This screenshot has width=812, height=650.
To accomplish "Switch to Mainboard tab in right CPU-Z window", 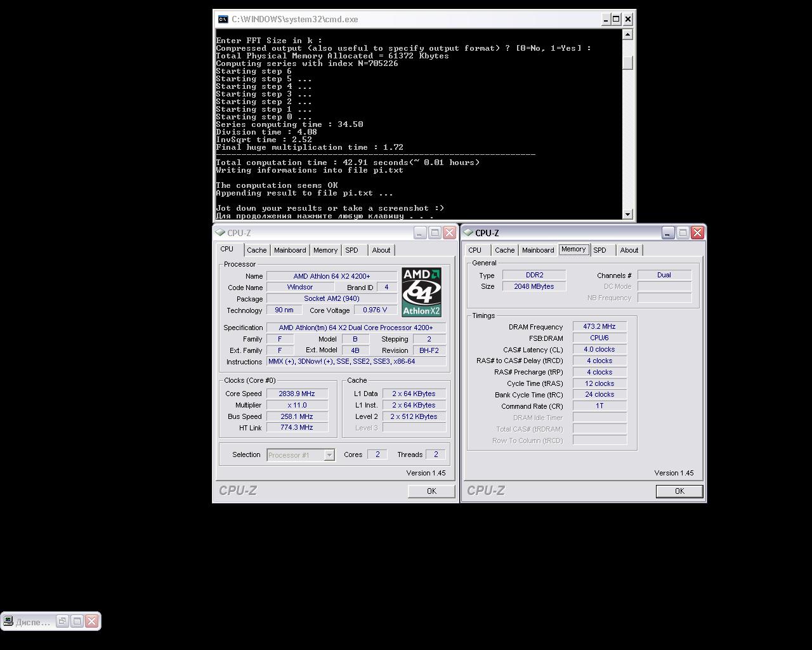I will pyautogui.click(x=538, y=250).
